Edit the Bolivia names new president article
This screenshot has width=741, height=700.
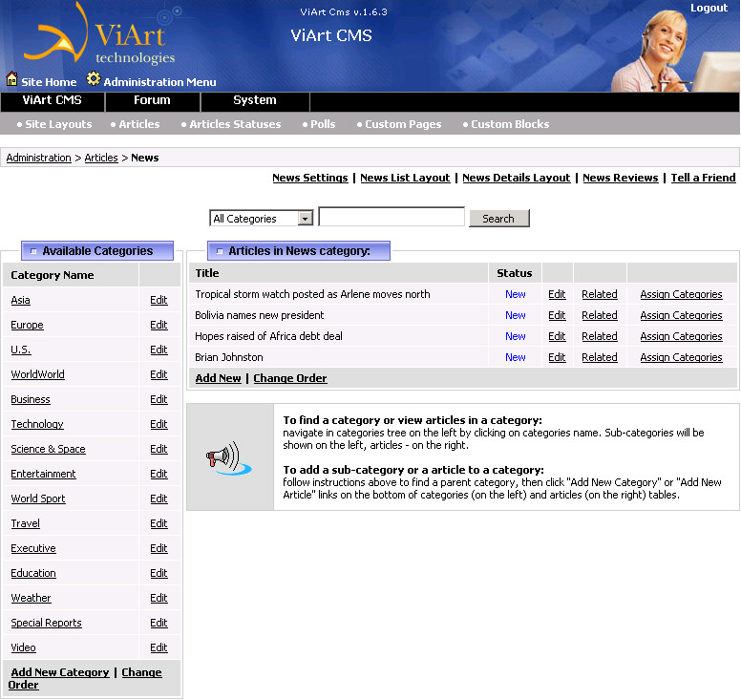tap(557, 315)
